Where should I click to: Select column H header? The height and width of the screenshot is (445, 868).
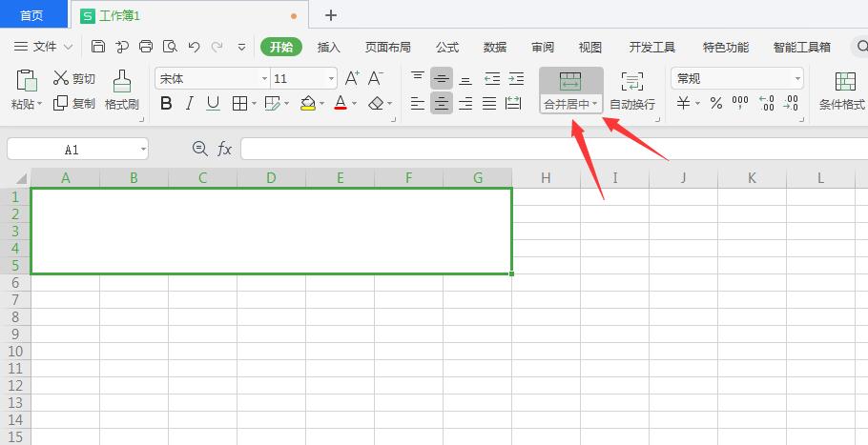546,177
